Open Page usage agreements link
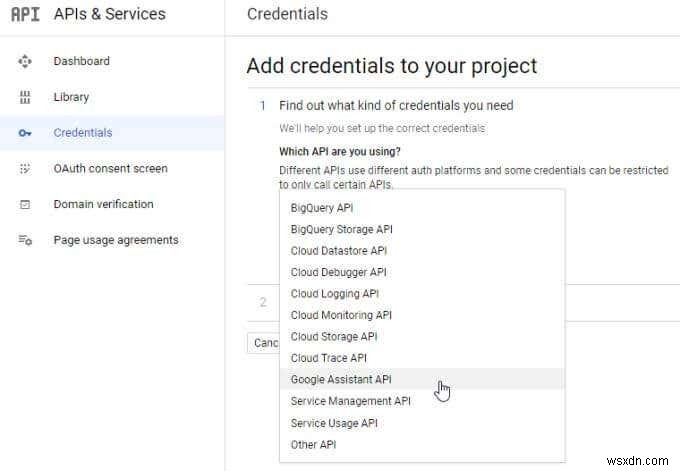Image resolution: width=680 pixels, height=471 pixels. point(116,240)
